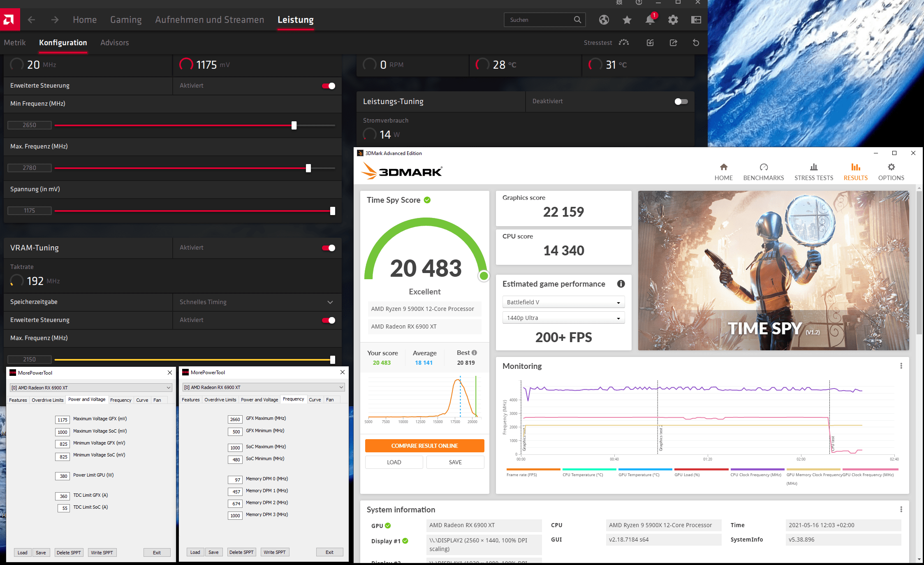Open left MorePowerTool GPU selector dropdown
Screen dimensions: 924x565
91,388
